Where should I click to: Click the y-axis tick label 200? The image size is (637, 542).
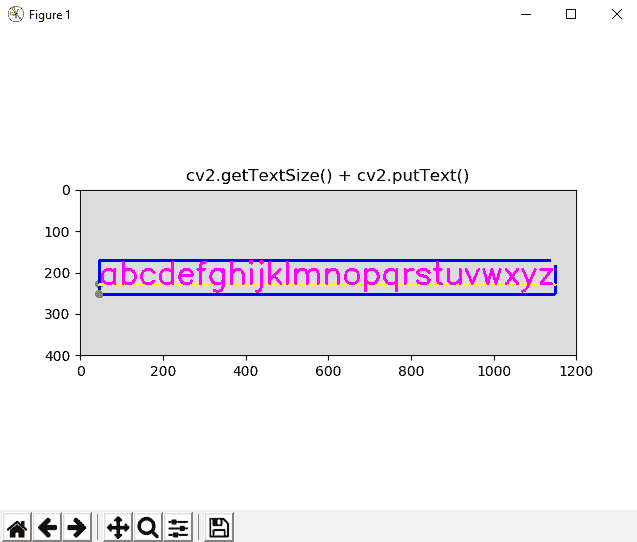tap(60, 273)
